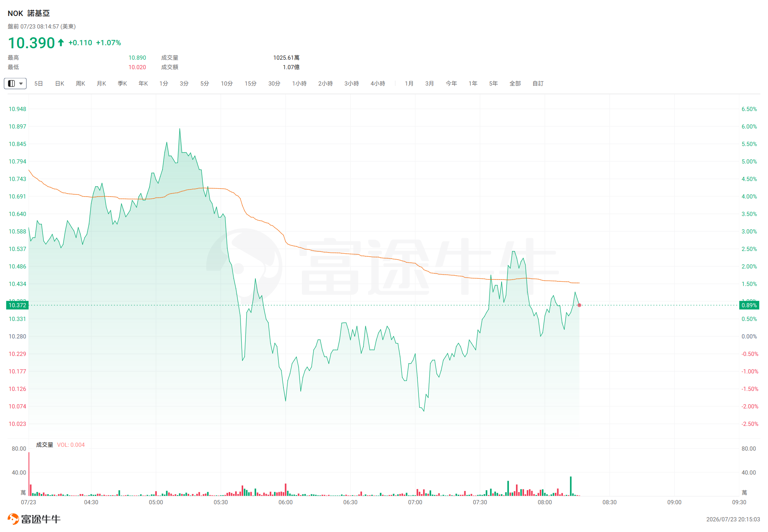Screen dimensions: 768x532
Task: Show the 1年 range
Action: tap(473, 83)
